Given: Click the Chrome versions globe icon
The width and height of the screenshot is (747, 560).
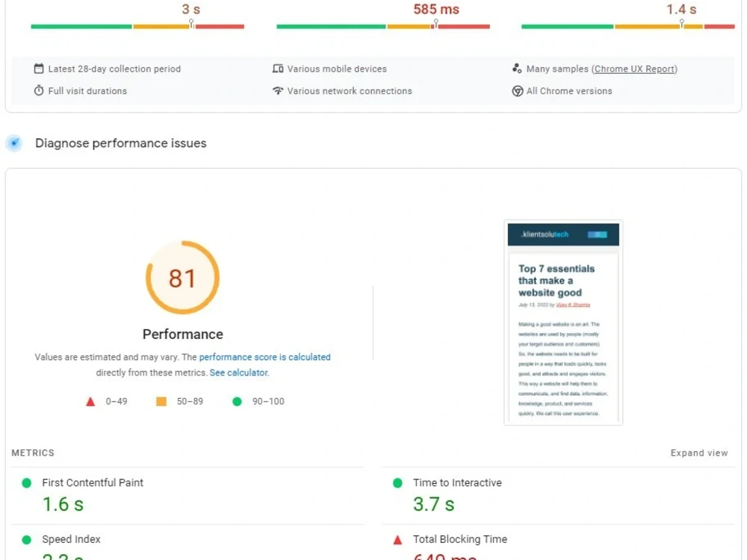Looking at the screenshot, I should tap(517, 90).
